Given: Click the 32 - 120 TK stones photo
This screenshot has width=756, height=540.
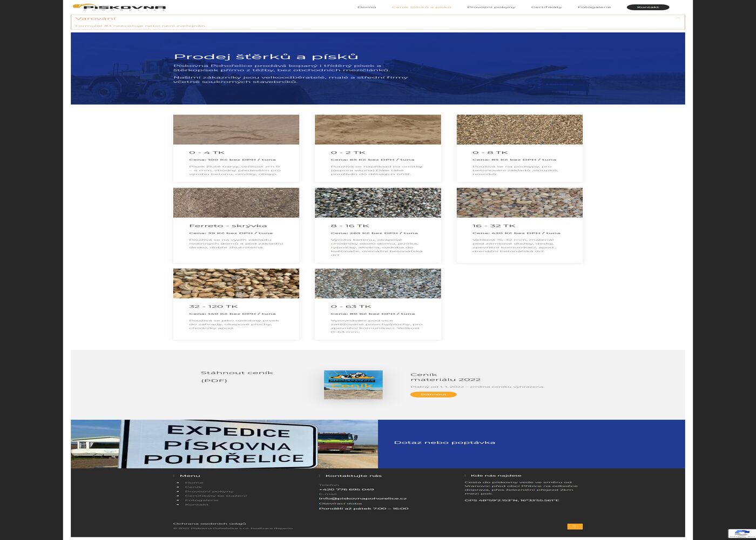Looking at the screenshot, I should click(x=236, y=283).
